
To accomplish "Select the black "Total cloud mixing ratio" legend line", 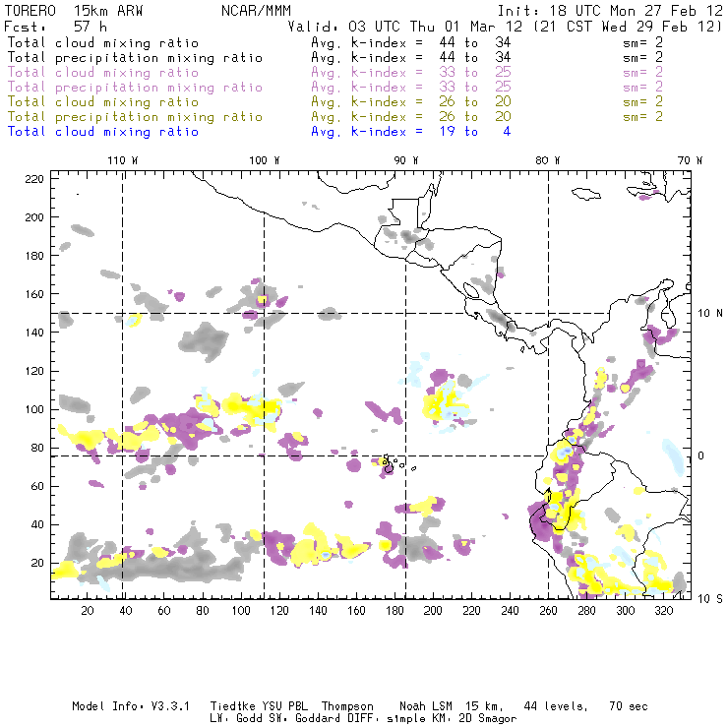I will pos(103,42).
